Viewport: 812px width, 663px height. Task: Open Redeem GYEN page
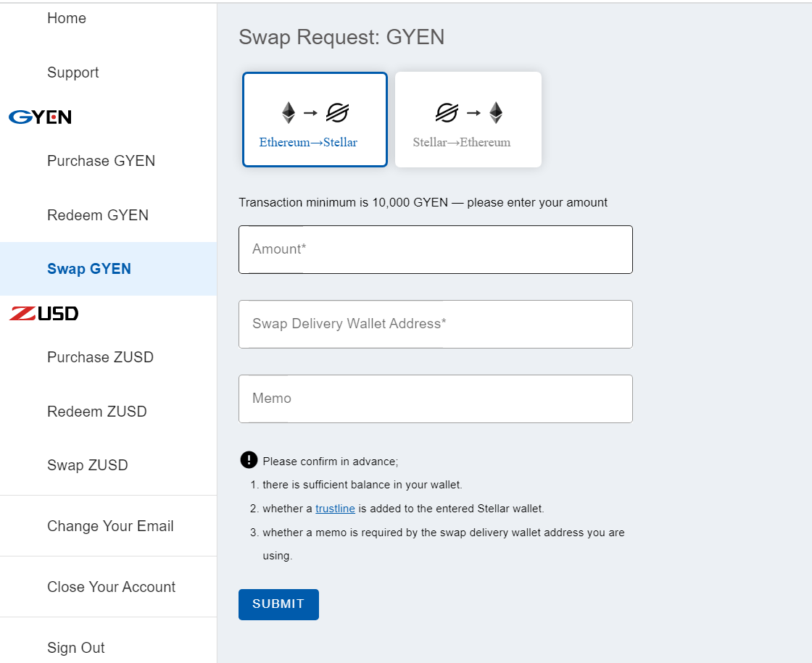[x=98, y=215]
